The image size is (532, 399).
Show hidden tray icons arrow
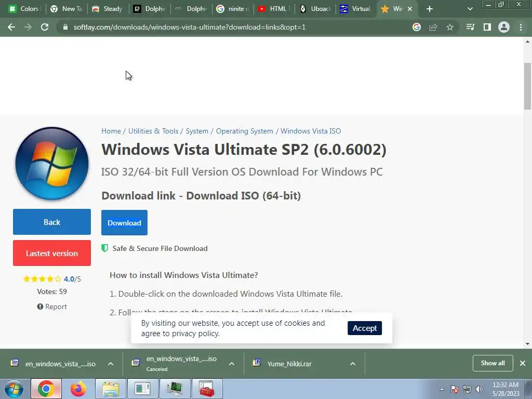click(442, 389)
